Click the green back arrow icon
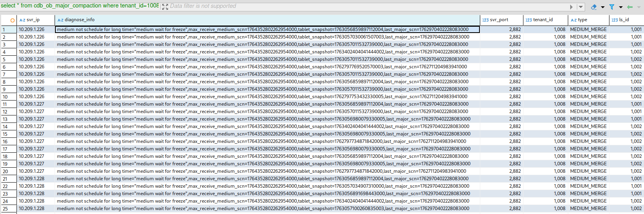This screenshot has height=214, width=644. click(630, 7)
